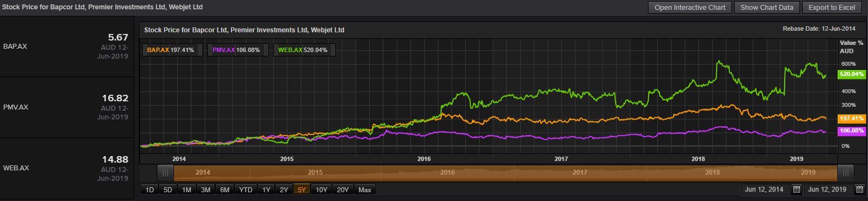The image size is (868, 201).
Task: Click the 2017 x-axis label
Action: point(561,159)
